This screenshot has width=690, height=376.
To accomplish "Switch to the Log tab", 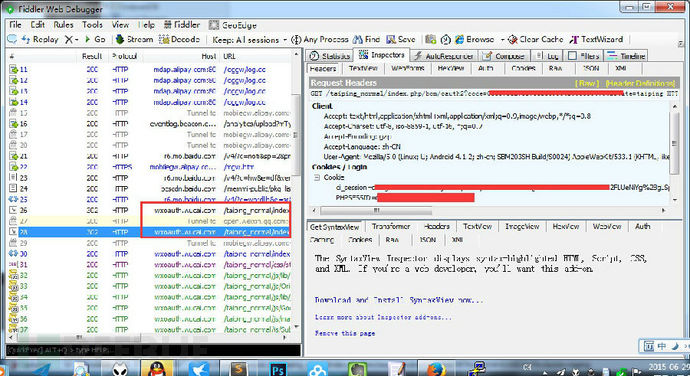I will 547,56.
